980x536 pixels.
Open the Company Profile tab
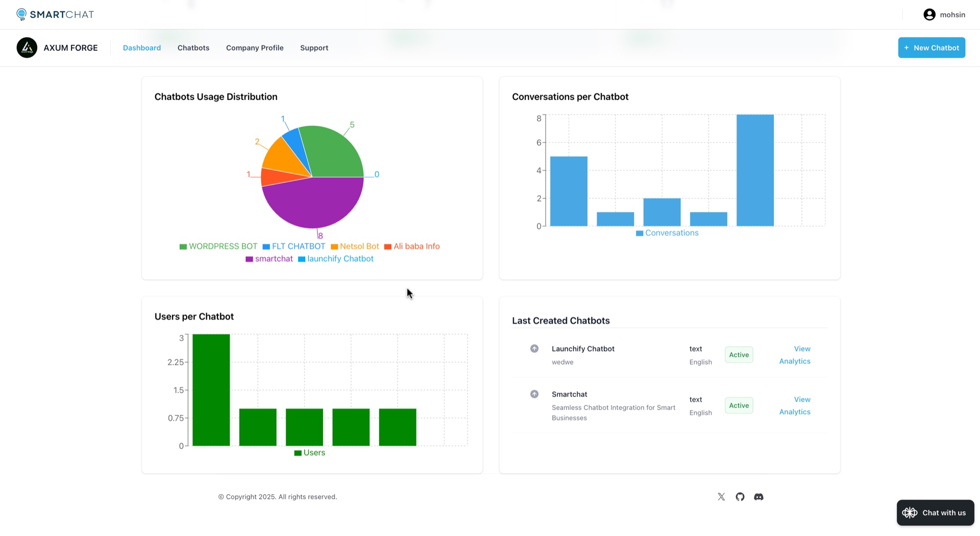coord(255,48)
